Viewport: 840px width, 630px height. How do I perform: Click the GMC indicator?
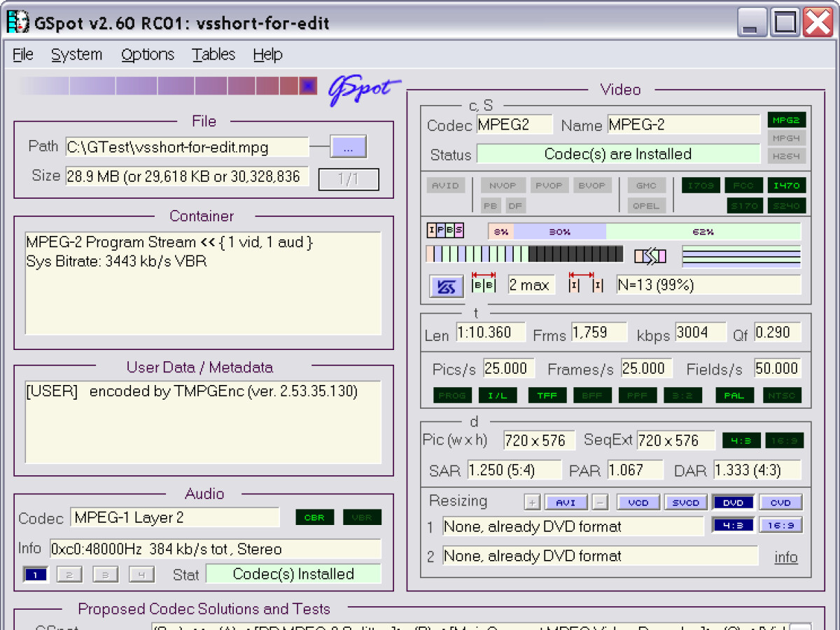coord(646,185)
